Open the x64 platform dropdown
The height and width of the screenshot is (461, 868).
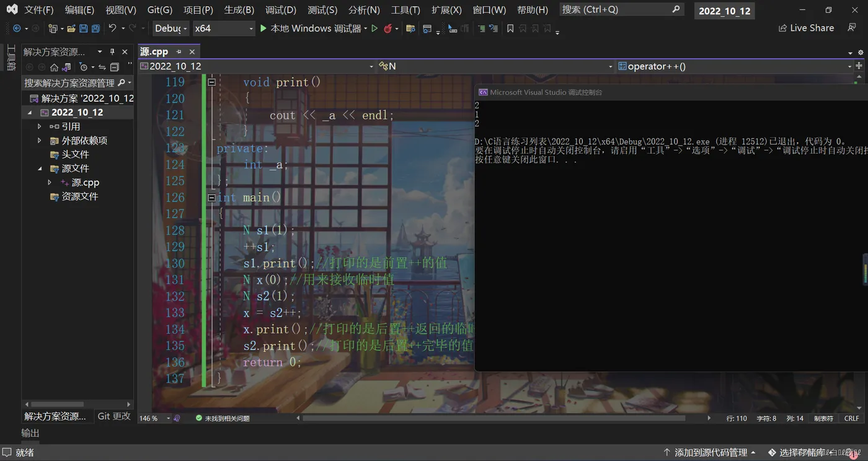pyautogui.click(x=223, y=29)
